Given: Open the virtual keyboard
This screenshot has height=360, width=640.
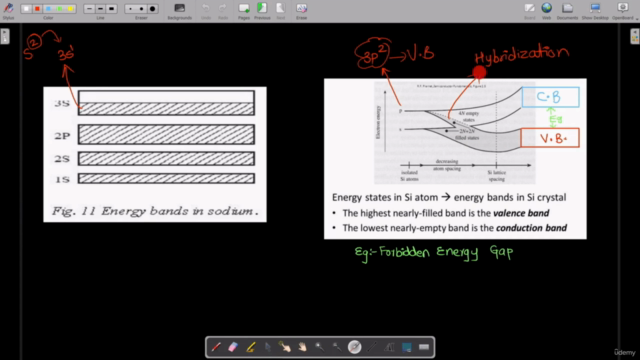Looking at the screenshot, I should 424,347.
